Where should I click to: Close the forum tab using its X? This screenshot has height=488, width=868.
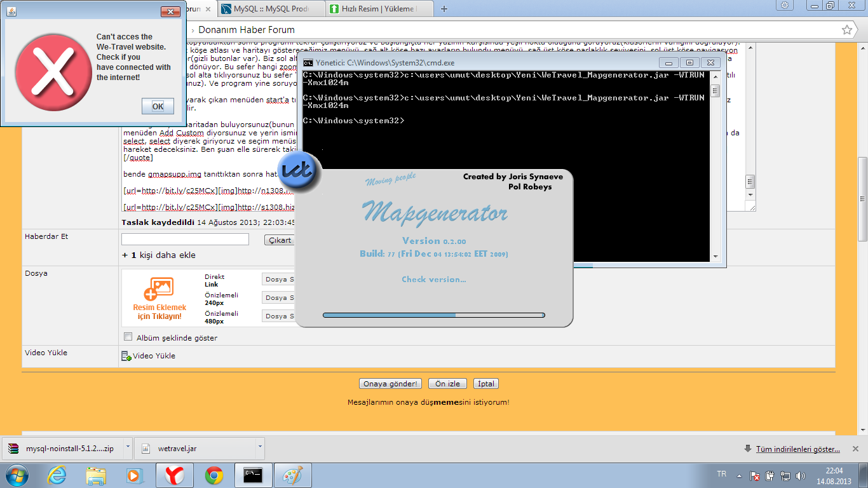(x=208, y=9)
